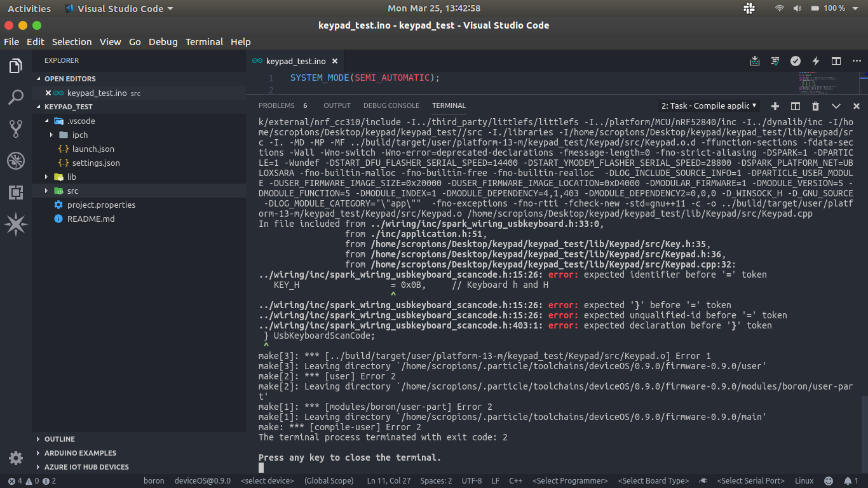Open the Visual Studio Code app menu in top bar

[119, 8]
